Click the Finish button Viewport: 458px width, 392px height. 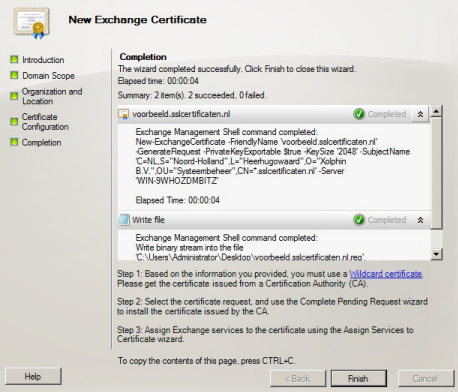(359, 379)
